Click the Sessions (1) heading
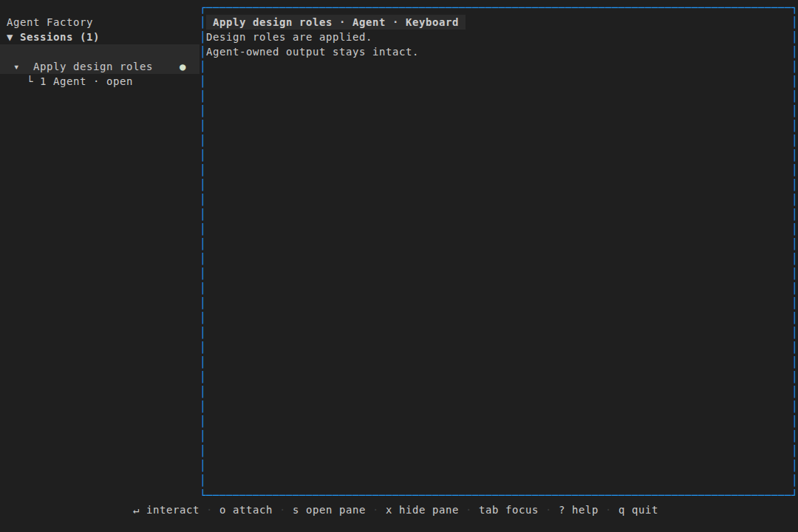This screenshot has height=532, width=798. (x=59, y=37)
